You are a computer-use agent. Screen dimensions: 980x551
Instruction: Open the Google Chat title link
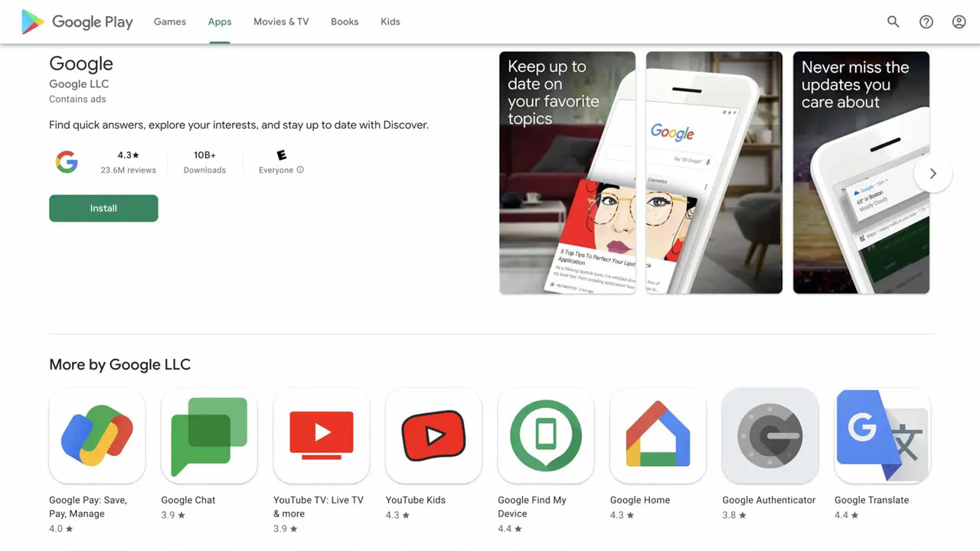coord(188,500)
